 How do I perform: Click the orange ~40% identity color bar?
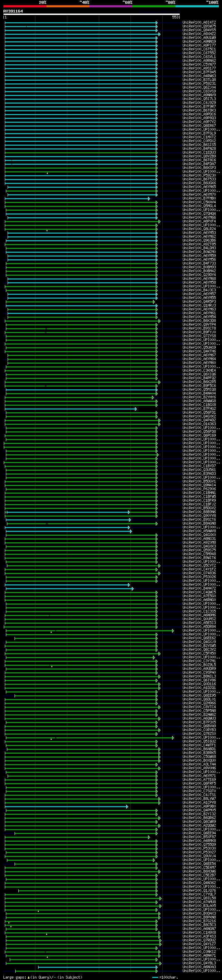click(x=68, y=6)
